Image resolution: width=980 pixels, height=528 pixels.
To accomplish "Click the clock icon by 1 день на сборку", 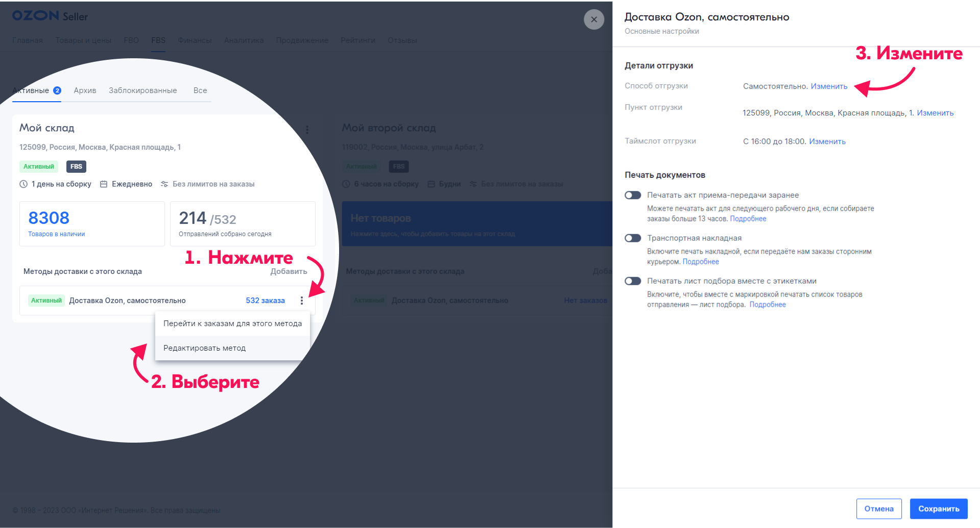I will pyautogui.click(x=23, y=184).
